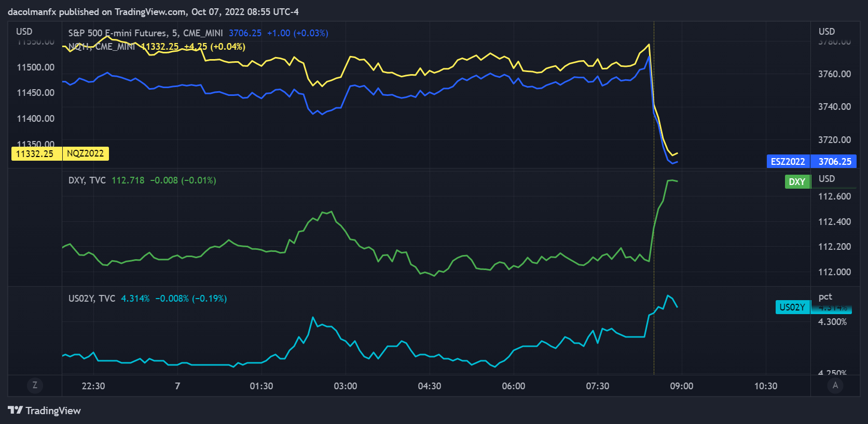This screenshot has height=424, width=868.
Task: Click the 09:00 time axis label
Action: pyautogui.click(x=681, y=386)
